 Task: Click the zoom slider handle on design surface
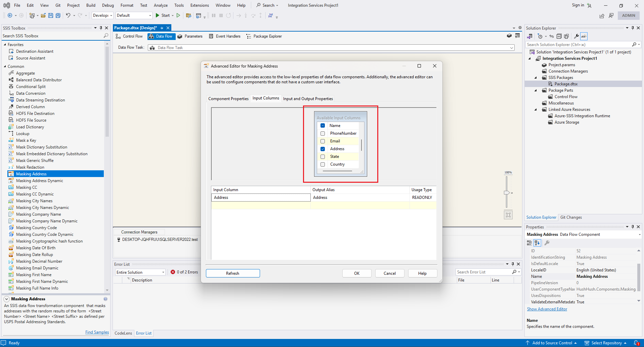coord(507,192)
